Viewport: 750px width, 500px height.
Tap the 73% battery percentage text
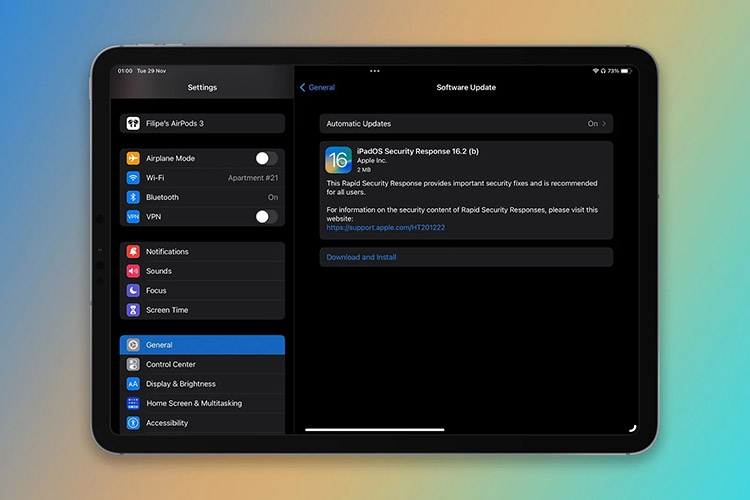point(613,71)
